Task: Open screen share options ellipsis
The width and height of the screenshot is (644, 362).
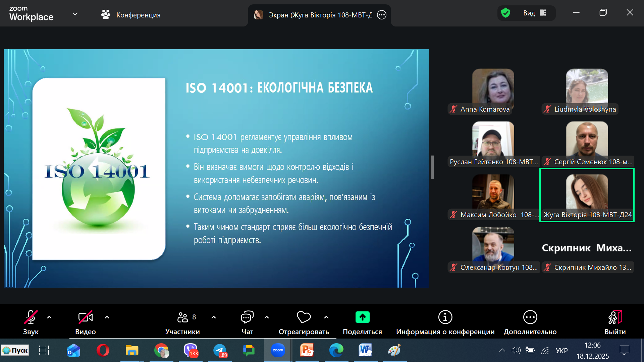Action: [382, 15]
